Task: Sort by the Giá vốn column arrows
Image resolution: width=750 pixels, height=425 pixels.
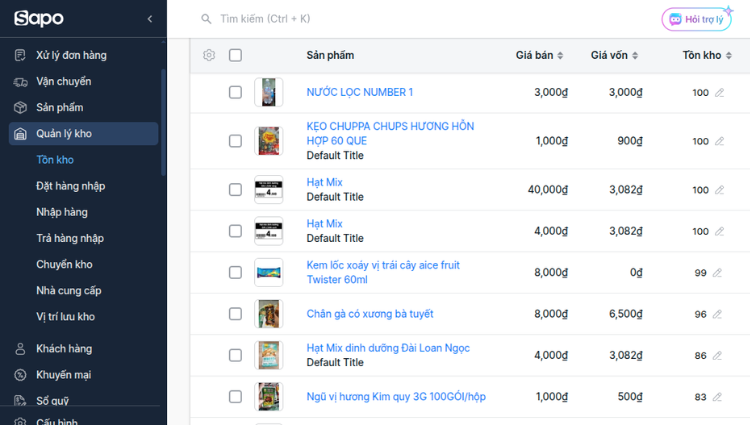Action: coord(635,55)
